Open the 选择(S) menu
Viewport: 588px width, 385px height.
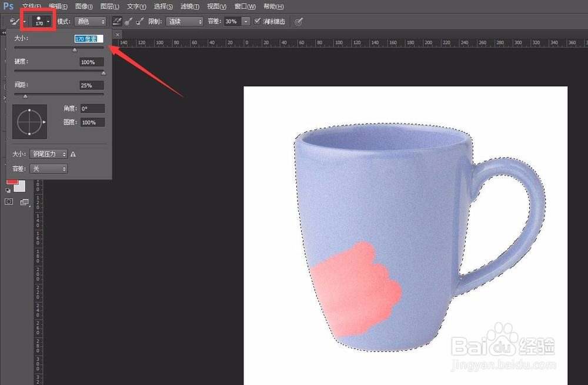click(163, 6)
